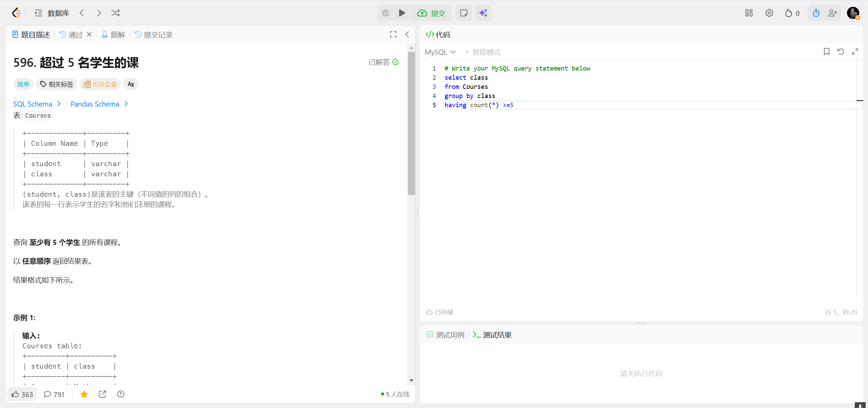868x408 pixels.
Task: Close the 通过 tab
Action: (x=89, y=34)
